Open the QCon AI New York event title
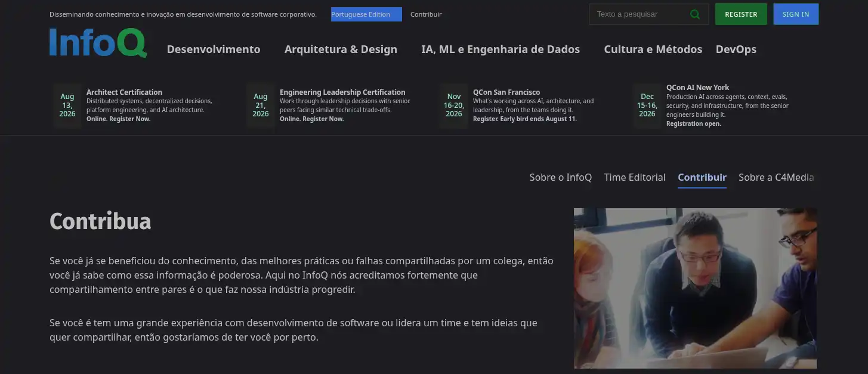This screenshot has width=868, height=374. click(697, 87)
